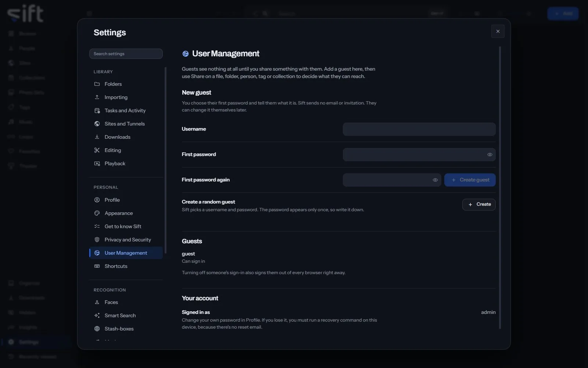Image resolution: width=588 pixels, height=368 pixels.
Task: Open Folders settings via its folder icon
Action: (97, 84)
